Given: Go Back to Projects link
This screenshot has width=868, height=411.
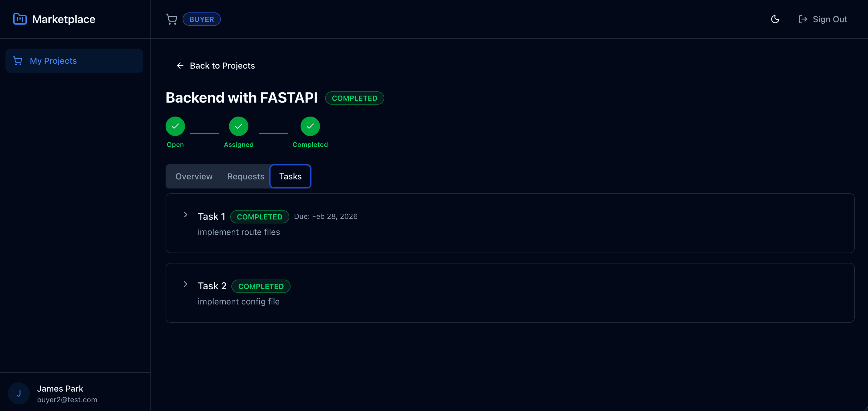Looking at the screenshot, I should point(222,66).
